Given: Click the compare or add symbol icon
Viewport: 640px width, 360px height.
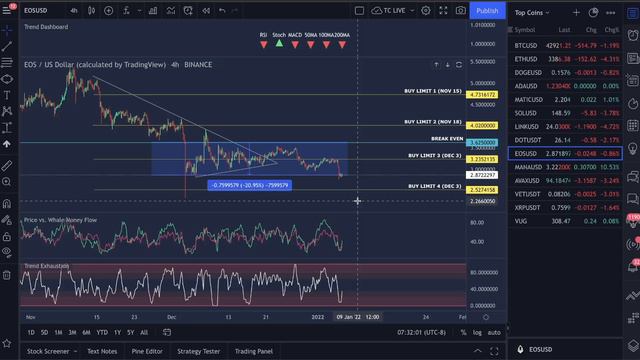Looking at the screenshot, I should (x=109, y=11).
